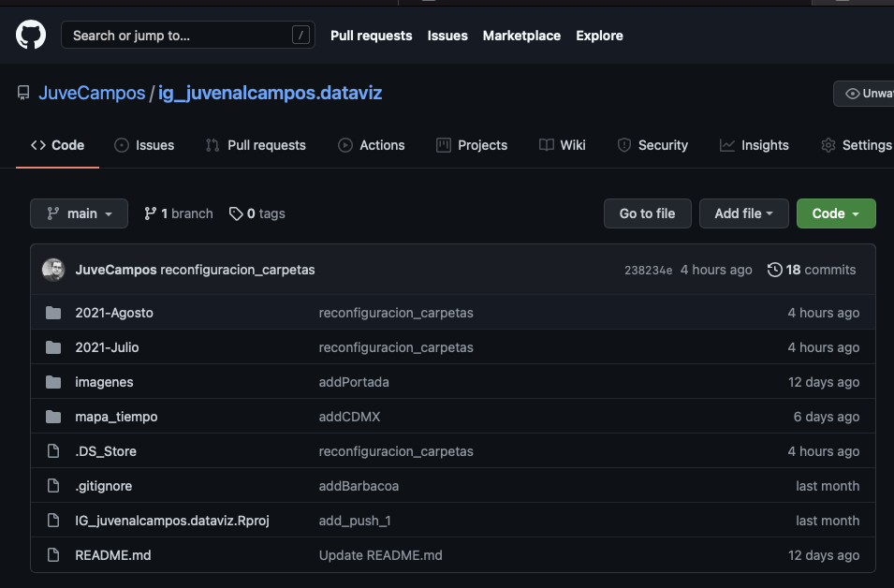
Task: Open the .DS_Store file
Action: [106, 451]
